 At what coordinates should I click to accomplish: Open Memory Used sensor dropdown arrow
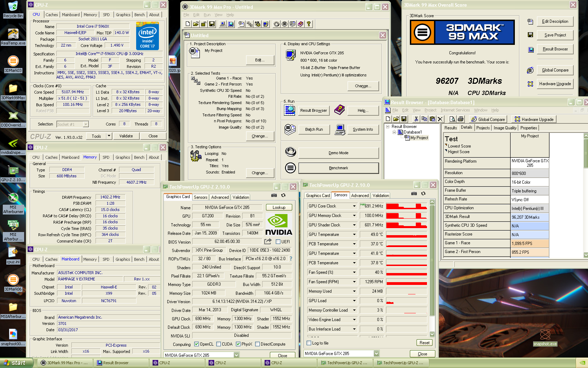[354, 291]
